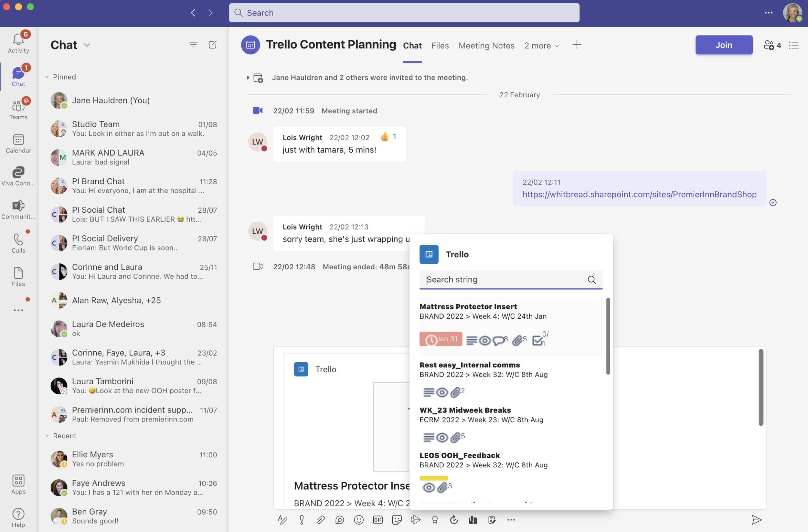Attach a file to the message
Screen dimensions: 808x532
[x=321, y=520]
